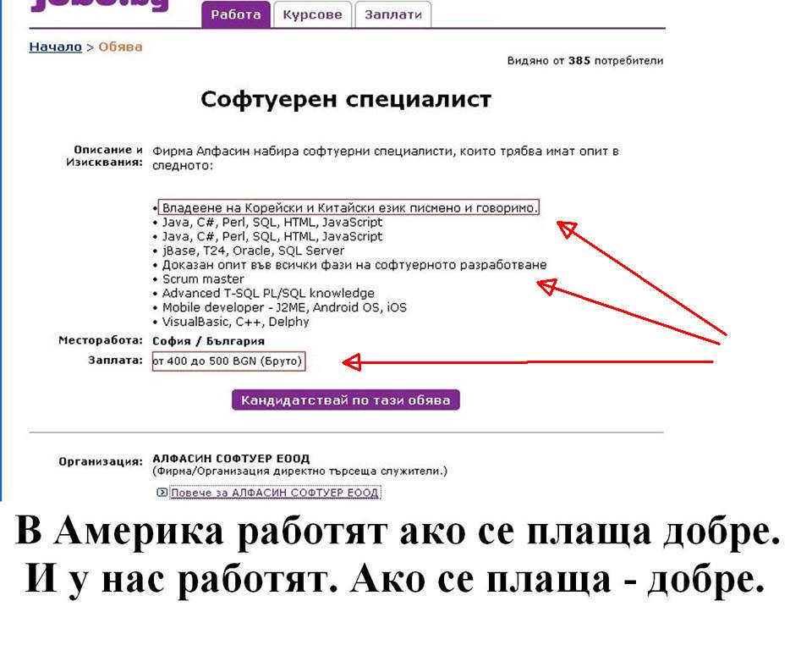Click the arrow icon beside Повече за АЛФАСИН
This screenshot has width=812, height=656.
coord(162,493)
